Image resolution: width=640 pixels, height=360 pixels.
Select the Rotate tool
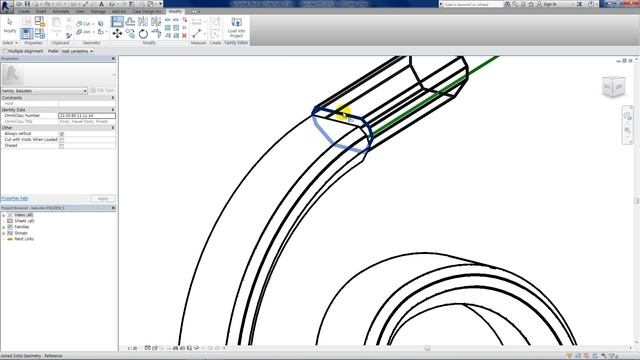143,33
